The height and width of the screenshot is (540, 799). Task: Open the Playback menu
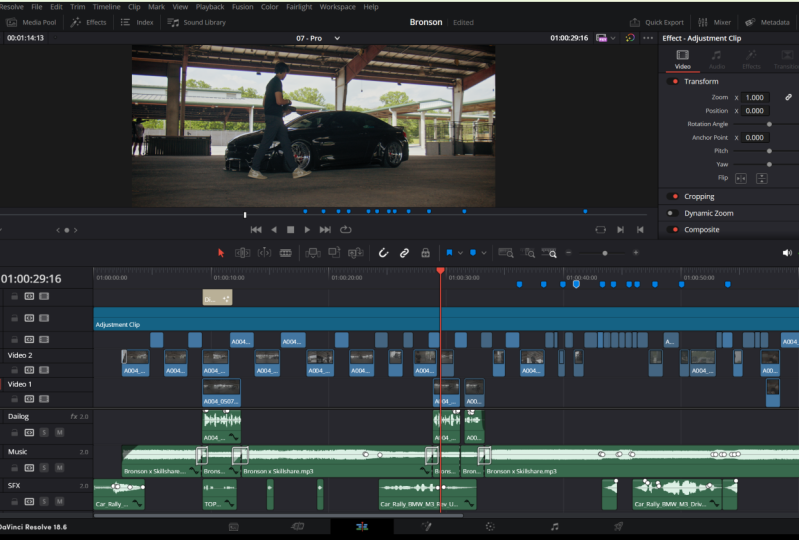point(210,7)
